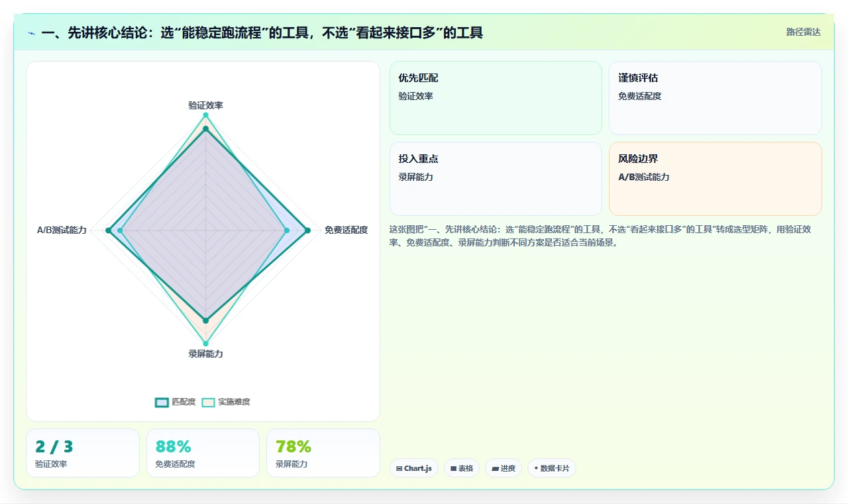Toggle the 实施难度 legend item
Screen dimensions: 848x504
(226, 402)
